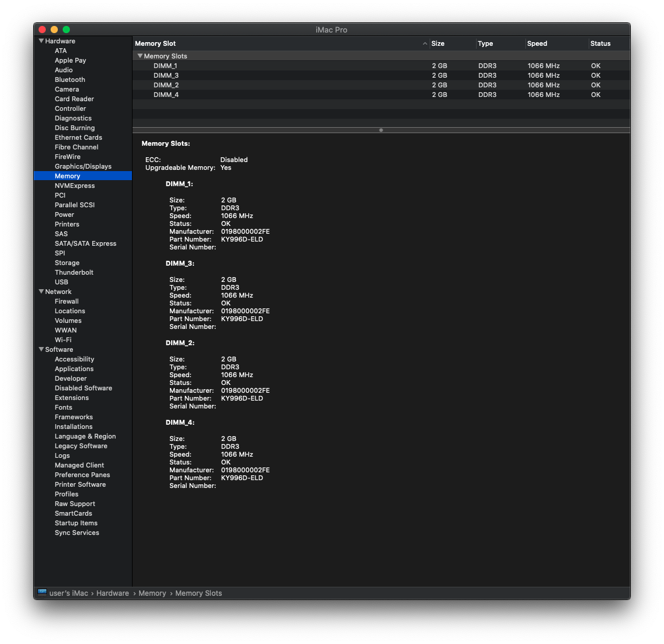Image resolution: width=664 pixels, height=644 pixels.
Task: Select Accessibility under Software
Action: point(75,360)
